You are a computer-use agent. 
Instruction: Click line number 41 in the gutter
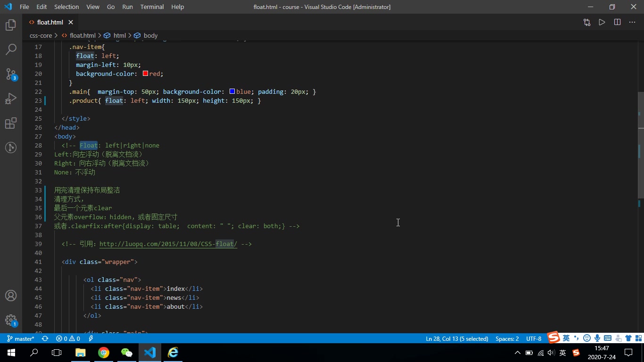38,262
